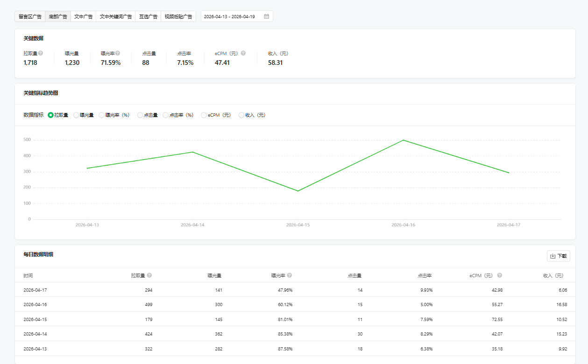Click help icon beside 拉取量 in 关键数据
Image resolution: width=588 pixels, height=364 pixels.
click(41, 53)
